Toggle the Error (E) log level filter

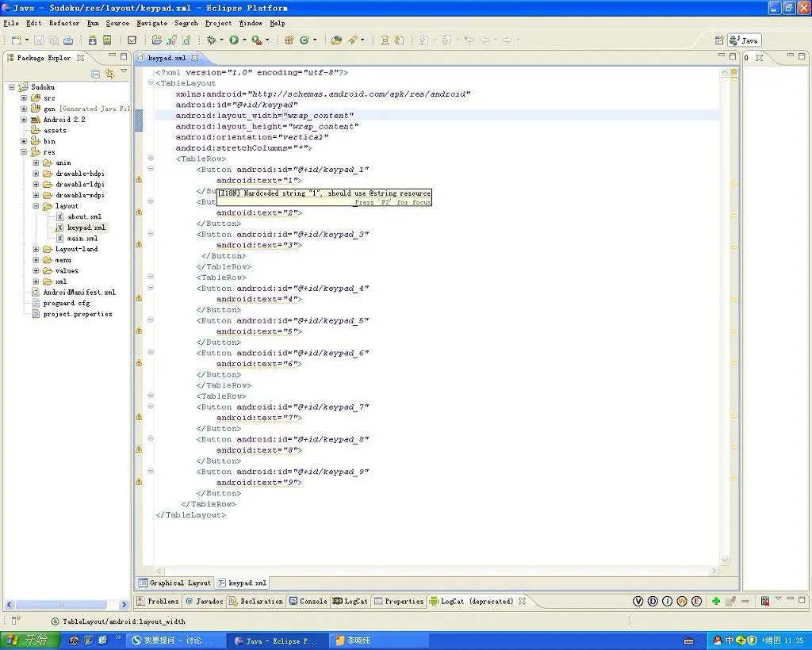pyautogui.click(x=696, y=602)
